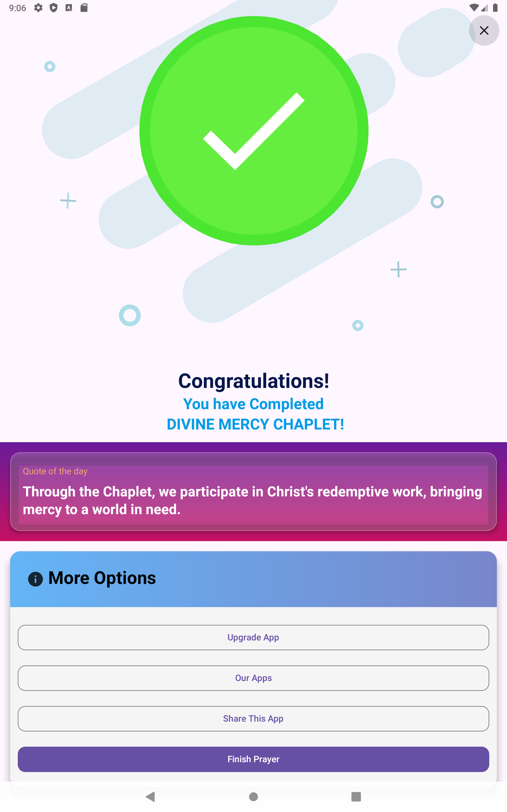
Task: Tap the battery status icon
Action: (495, 8)
